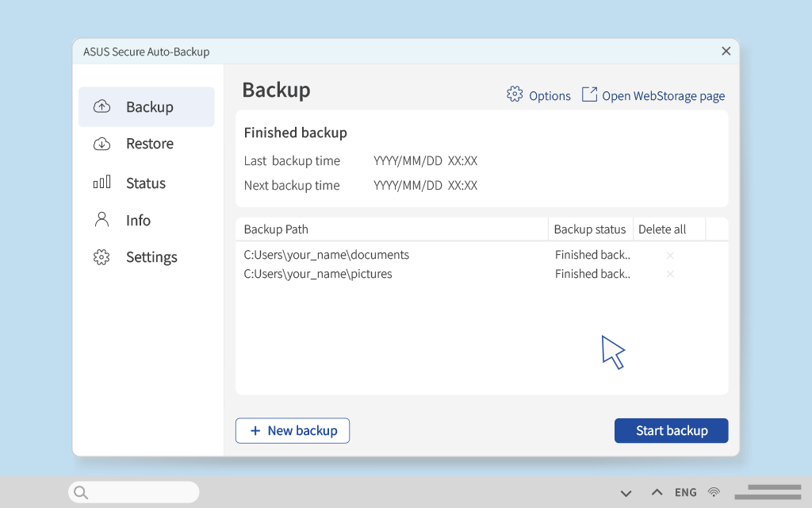Click the Options gear icon
Screen dimensions: 812x508
515,94
